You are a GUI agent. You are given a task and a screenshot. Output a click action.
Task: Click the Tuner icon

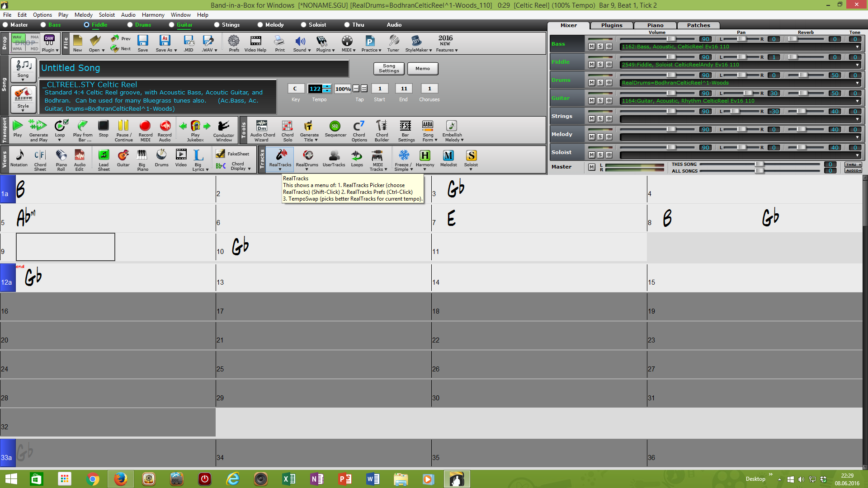[393, 43]
